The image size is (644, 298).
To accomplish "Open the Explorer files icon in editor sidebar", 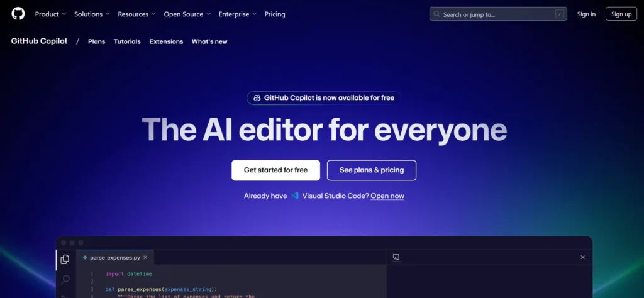I will click(x=65, y=259).
